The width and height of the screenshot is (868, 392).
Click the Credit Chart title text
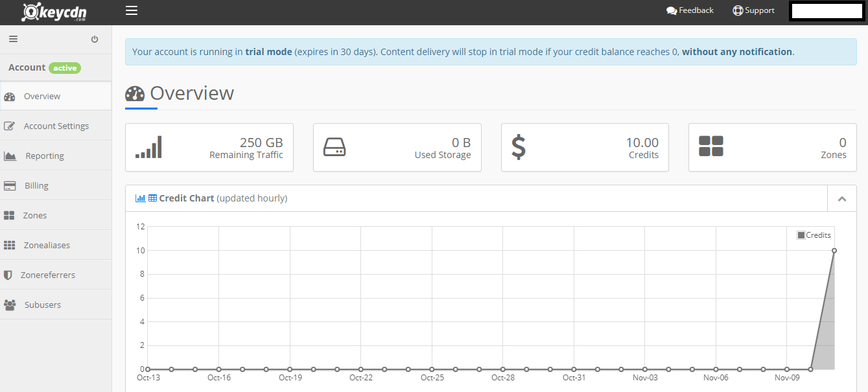coord(187,198)
